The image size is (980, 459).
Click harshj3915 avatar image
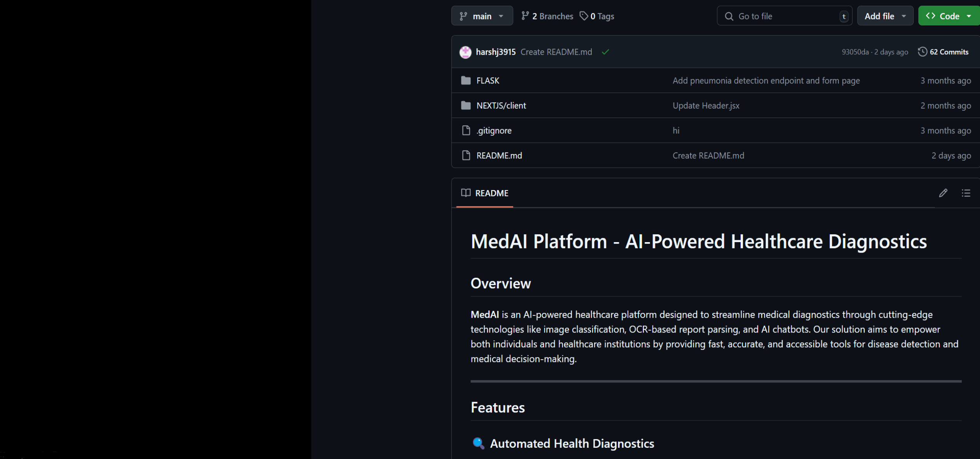tap(465, 52)
